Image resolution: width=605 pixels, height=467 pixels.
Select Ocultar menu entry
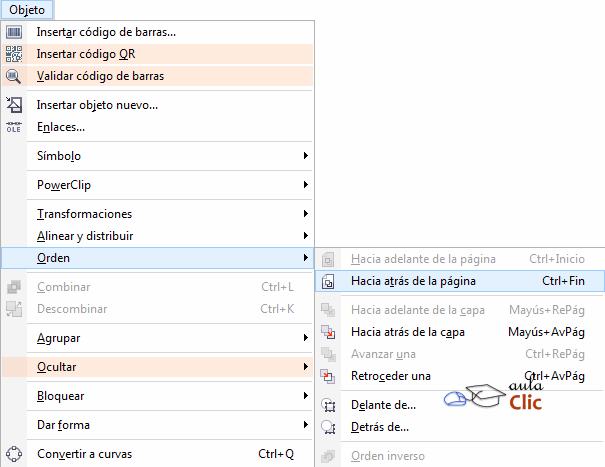(x=56, y=367)
